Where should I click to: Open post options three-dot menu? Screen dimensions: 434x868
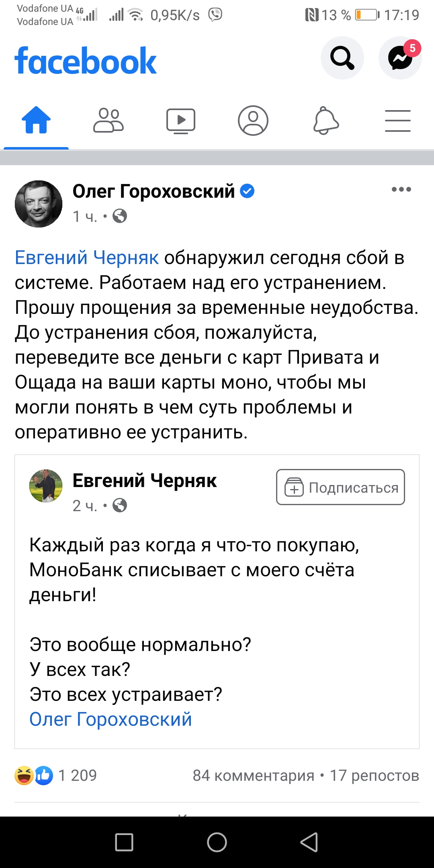[401, 189]
